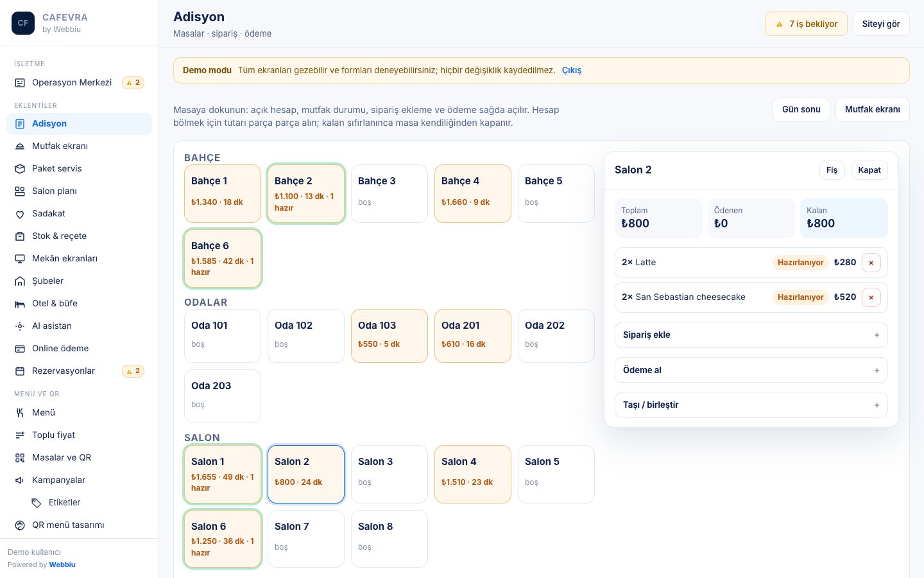The height and width of the screenshot is (578, 924).
Task: Click the Otel & büfe bed icon
Action: click(20, 304)
